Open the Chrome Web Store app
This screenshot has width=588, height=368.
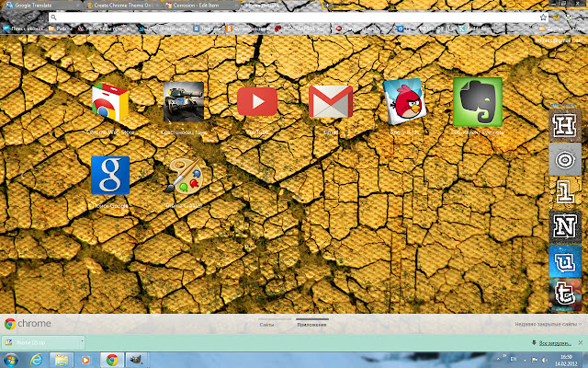coord(110,103)
